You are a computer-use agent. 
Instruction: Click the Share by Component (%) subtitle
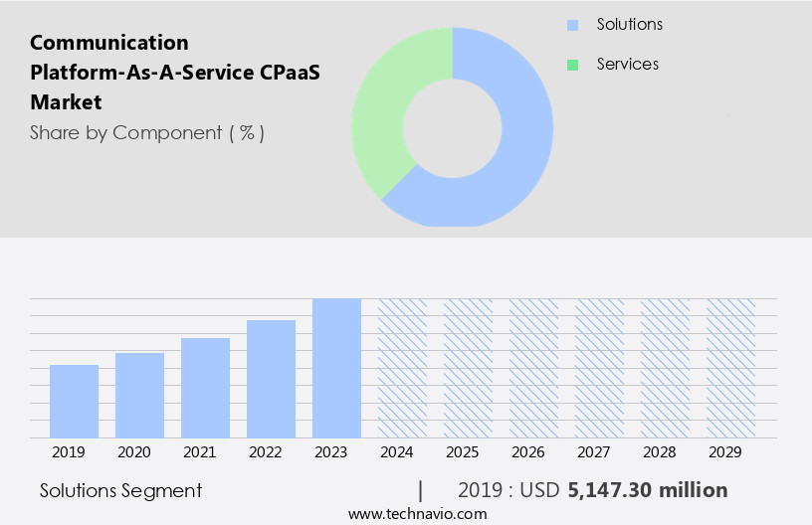coord(147,132)
